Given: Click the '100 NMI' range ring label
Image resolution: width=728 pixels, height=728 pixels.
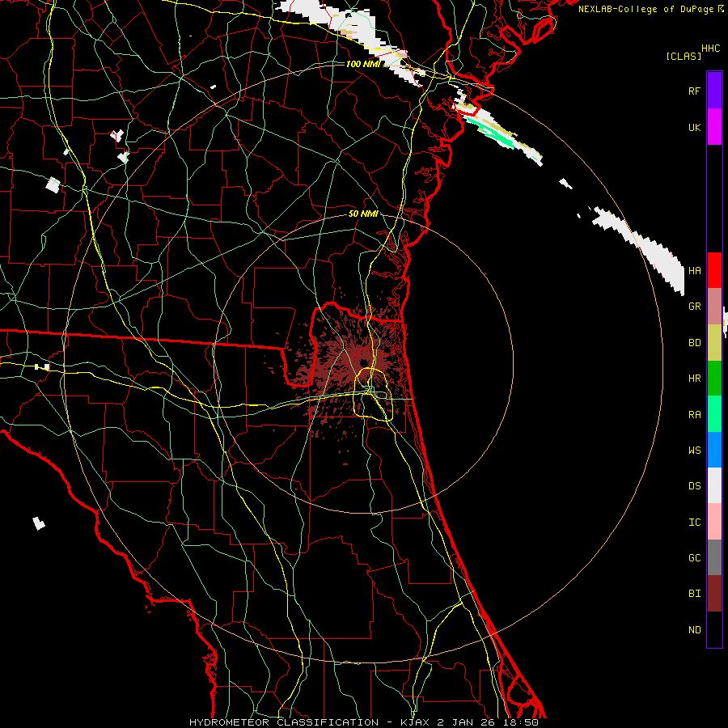Looking at the screenshot, I should pyautogui.click(x=362, y=64).
